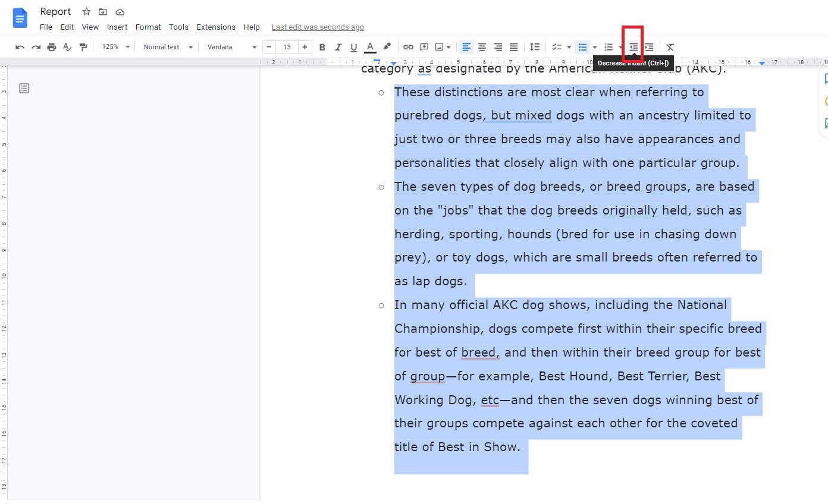The width and height of the screenshot is (828, 504).
Task: Justify the text
Action: (x=513, y=47)
